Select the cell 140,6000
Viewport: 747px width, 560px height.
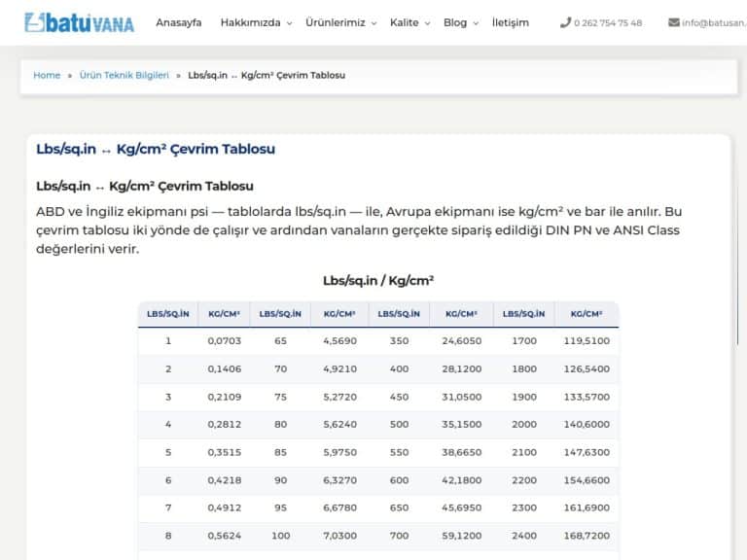(x=587, y=424)
